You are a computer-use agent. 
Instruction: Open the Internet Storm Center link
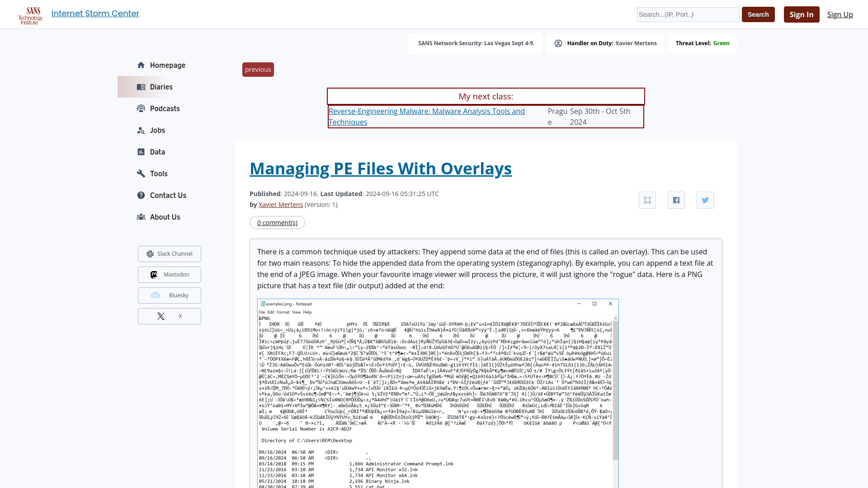(x=95, y=14)
